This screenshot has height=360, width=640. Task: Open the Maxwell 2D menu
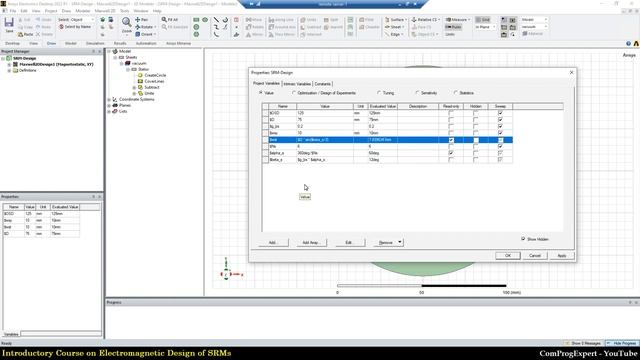click(104, 11)
